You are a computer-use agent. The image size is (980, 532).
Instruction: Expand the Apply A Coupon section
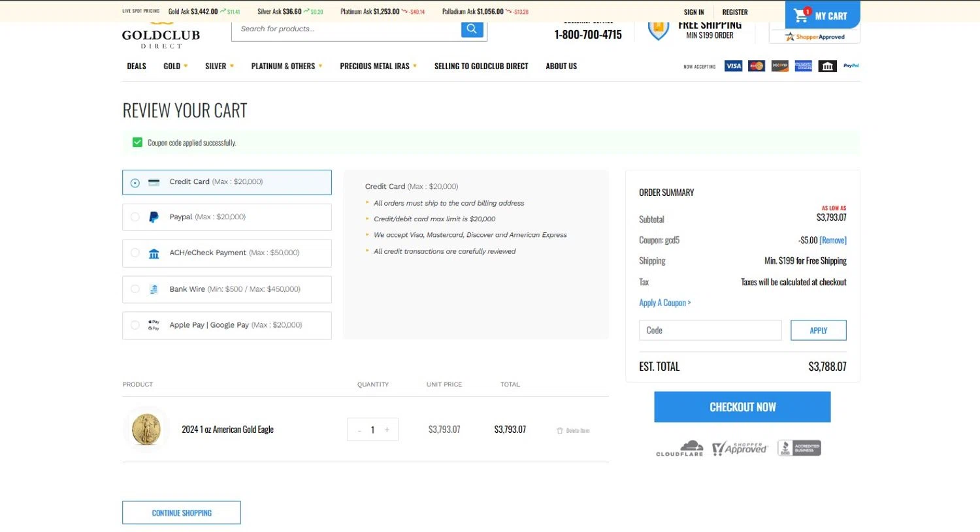point(665,303)
